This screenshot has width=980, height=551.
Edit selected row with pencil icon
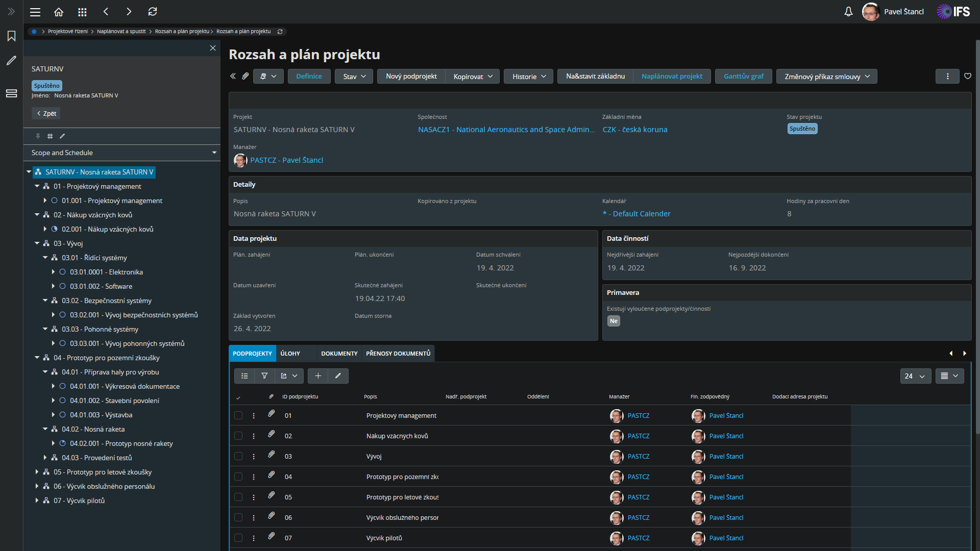pos(338,376)
